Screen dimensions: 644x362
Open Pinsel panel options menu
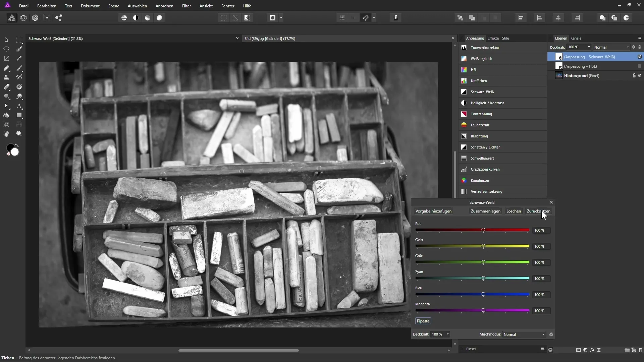[x=543, y=349]
